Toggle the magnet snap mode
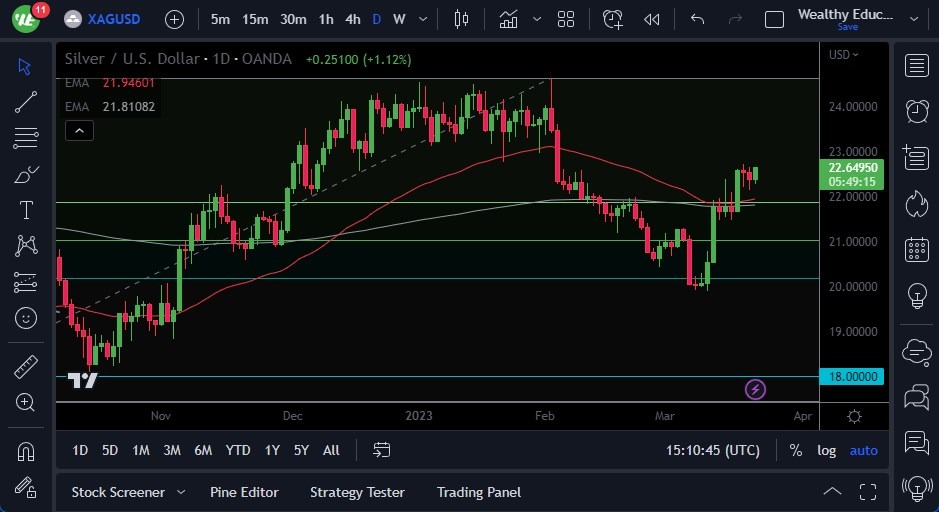This screenshot has width=939, height=512. tap(25, 452)
